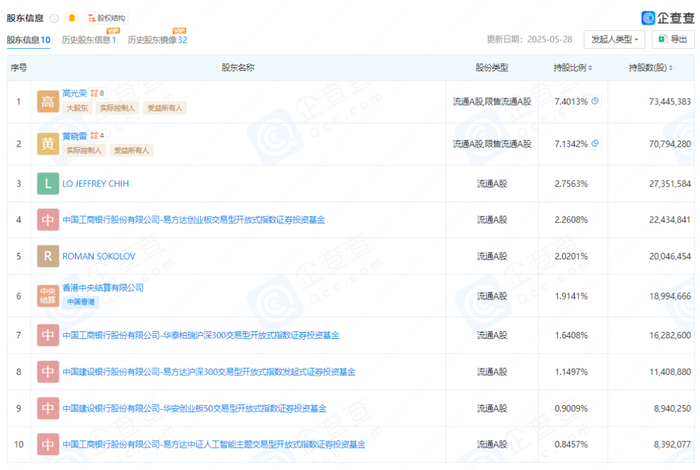Viewport: 700px width, 470px height.
Task: Select share count 16,282,600
Action: [x=670, y=335]
